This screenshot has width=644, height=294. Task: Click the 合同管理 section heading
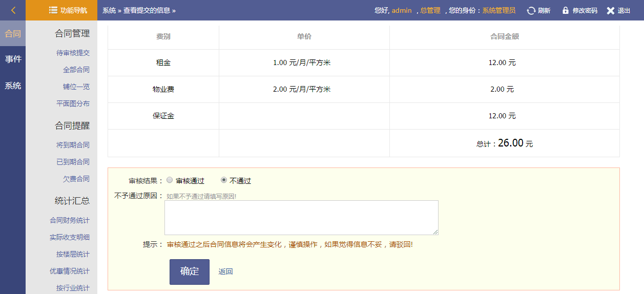(72, 33)
